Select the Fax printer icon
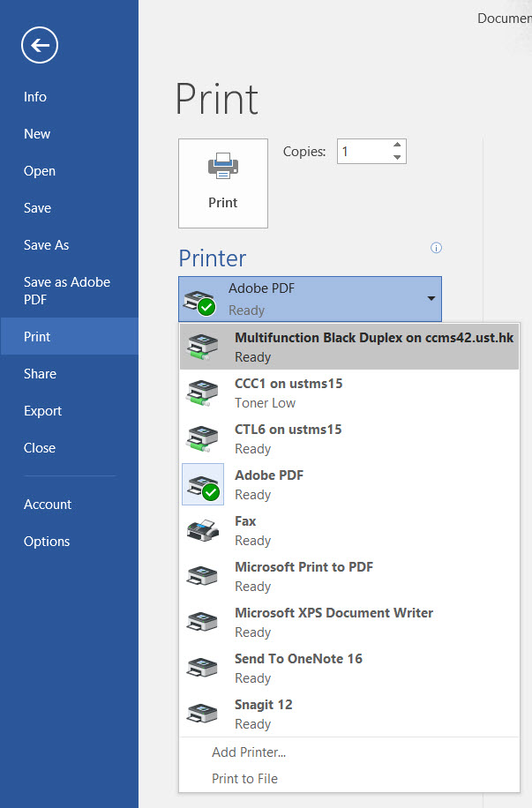Viewport: 532px width, 808px height. 202,530
